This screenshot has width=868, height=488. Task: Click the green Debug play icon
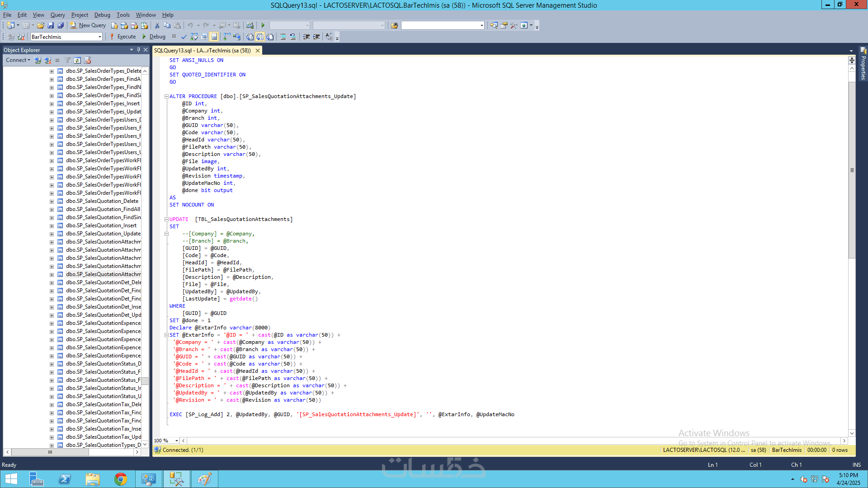(x=144, y=37)
